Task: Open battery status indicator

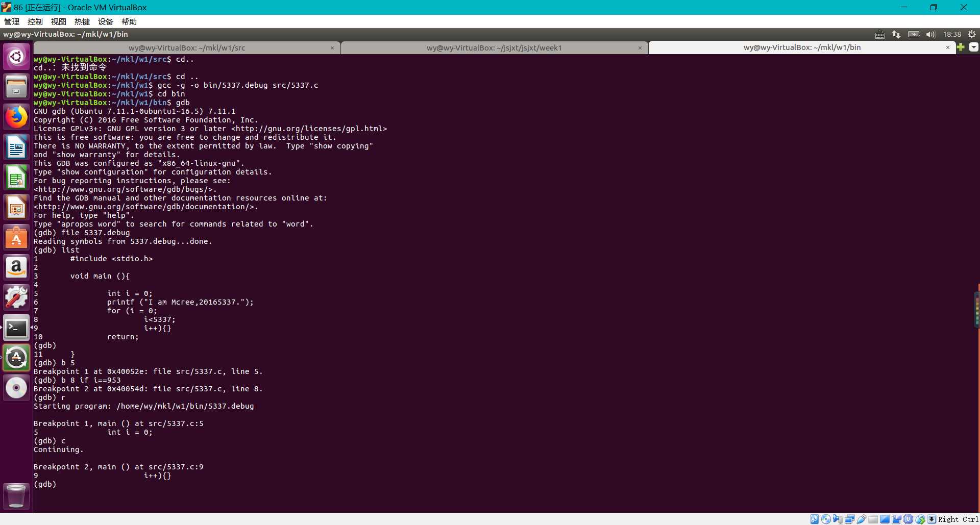Action: pos(914,34)
